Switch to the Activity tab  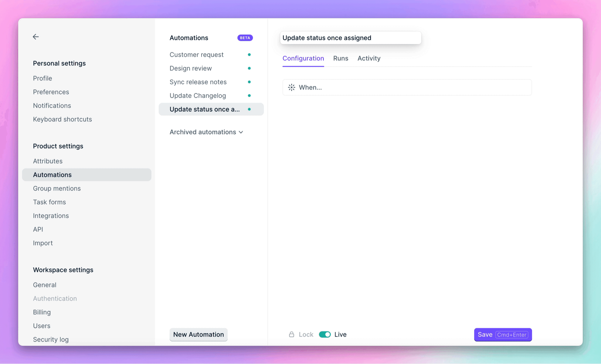[x=369, y=58]
